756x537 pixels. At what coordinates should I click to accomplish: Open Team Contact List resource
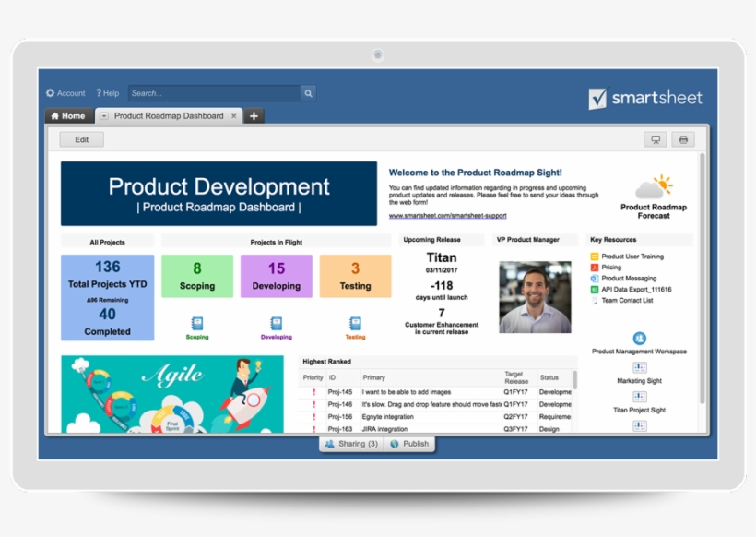coord(627,300)
